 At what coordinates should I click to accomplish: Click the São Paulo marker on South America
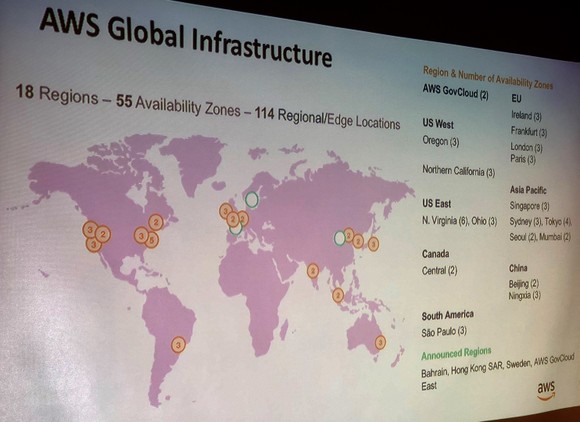coord(178,345)
